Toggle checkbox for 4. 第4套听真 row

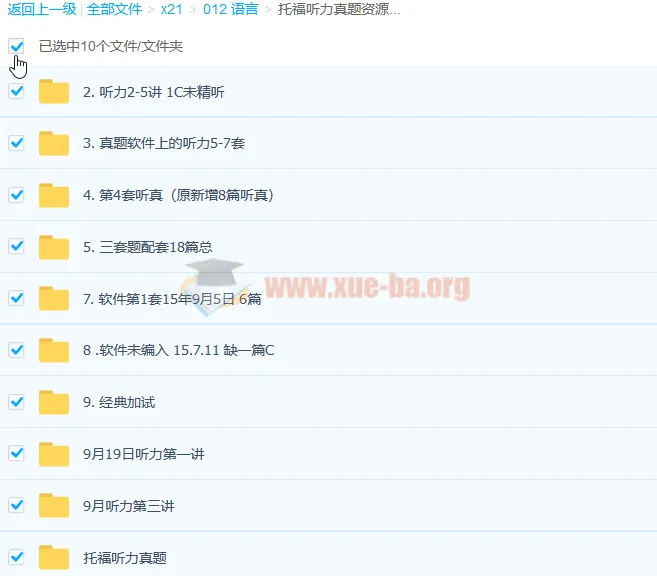[x=16, y=195]
